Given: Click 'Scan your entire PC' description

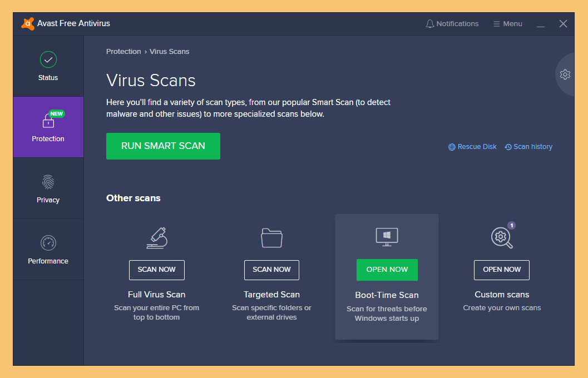Looking at the screenshot, I should point(157,312).
